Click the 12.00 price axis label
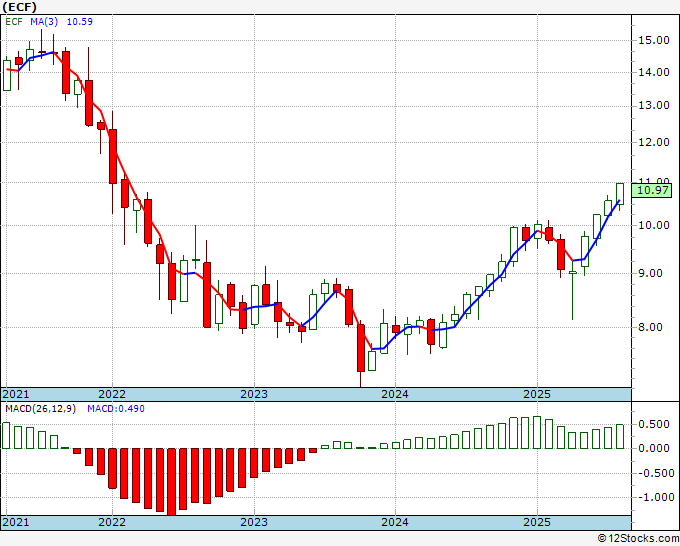This screenshot has height=546, width=680. [x=654, y=142]
